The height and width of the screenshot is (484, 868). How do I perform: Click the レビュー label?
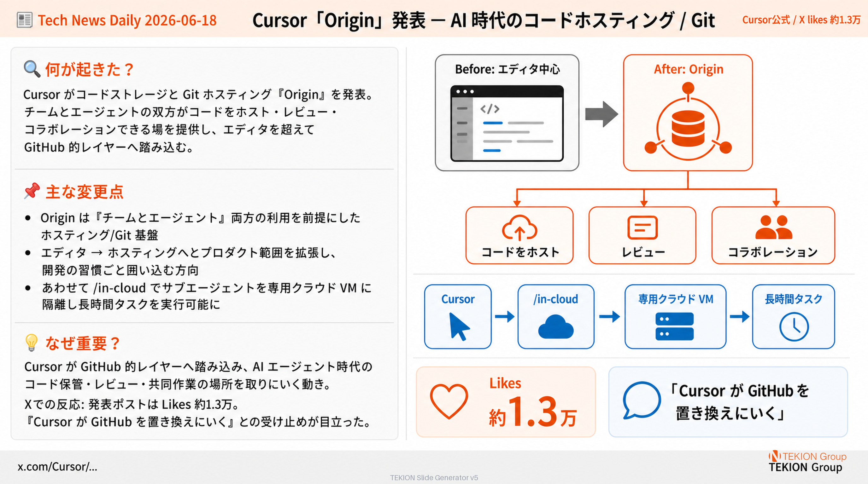(643, 252)
